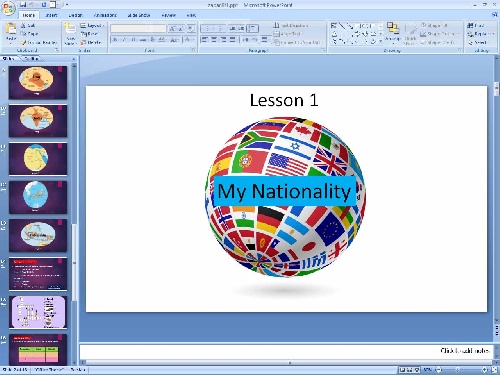
Task: Select the India map slide thumbnail
Action: point(38,121)
